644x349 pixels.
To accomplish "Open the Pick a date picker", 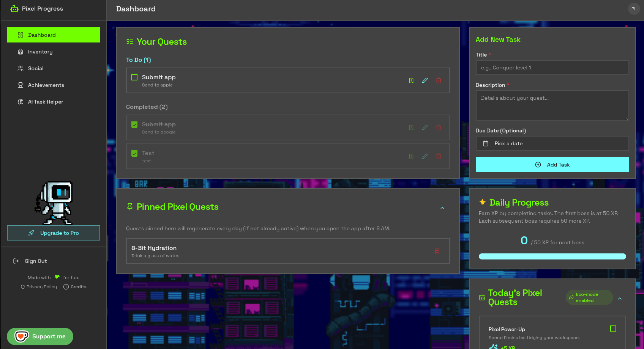I will [552, 143].
